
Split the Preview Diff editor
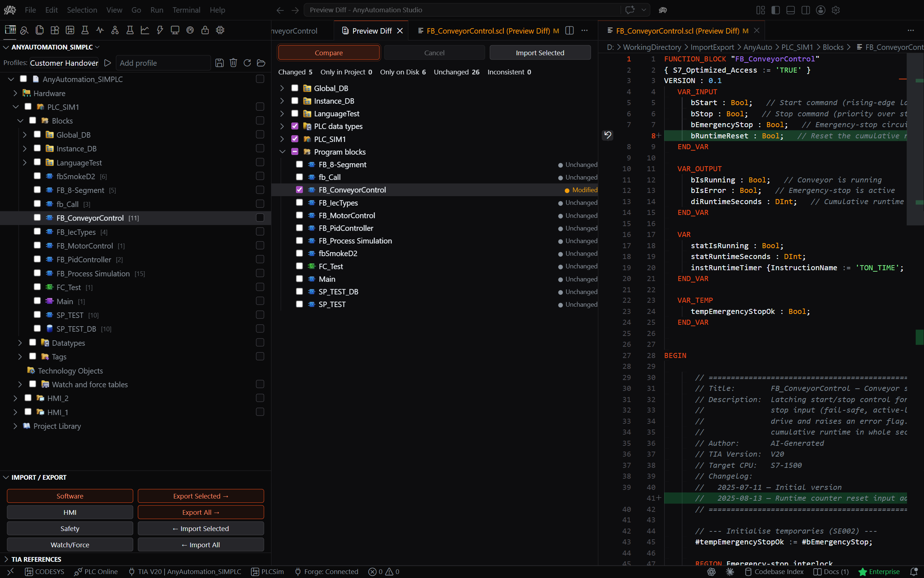(569, 31)
